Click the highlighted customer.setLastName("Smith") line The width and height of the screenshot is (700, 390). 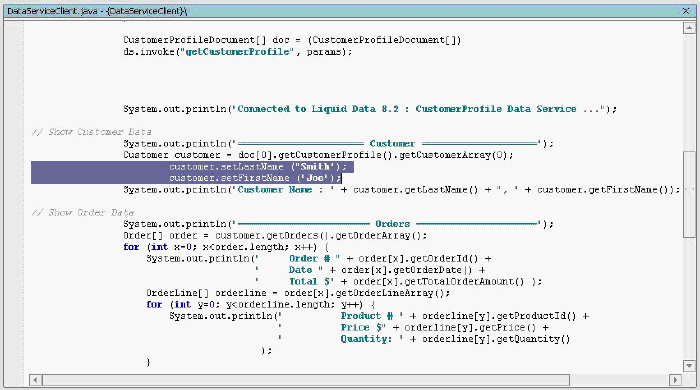tap(258, 166)
